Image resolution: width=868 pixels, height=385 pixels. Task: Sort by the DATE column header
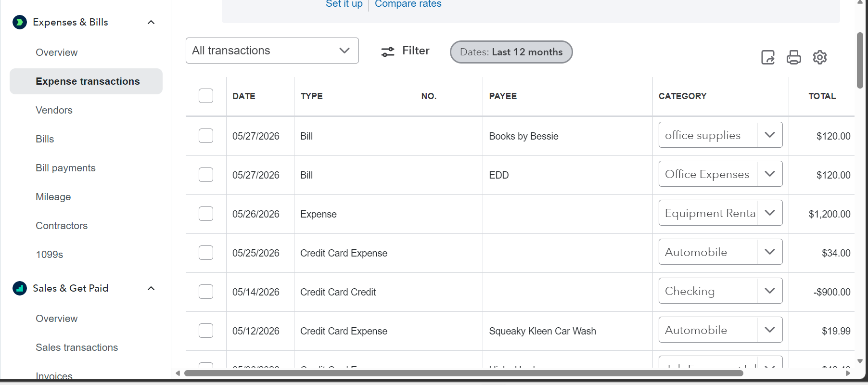(244, 96)
